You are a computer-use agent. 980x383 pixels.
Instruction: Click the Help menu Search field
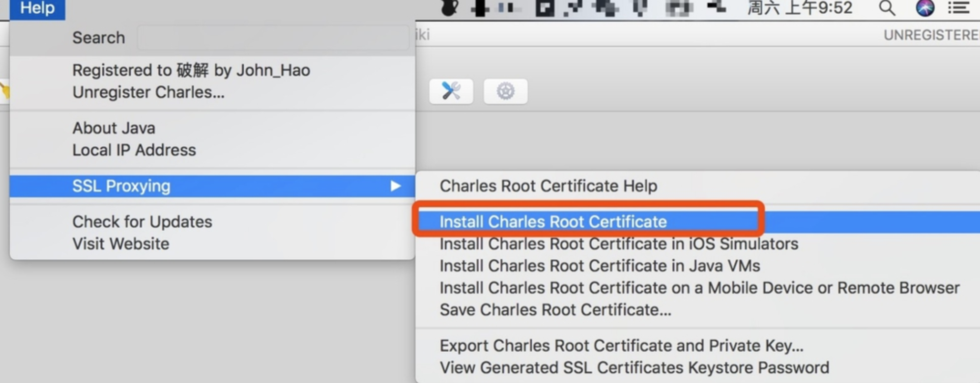273,38
